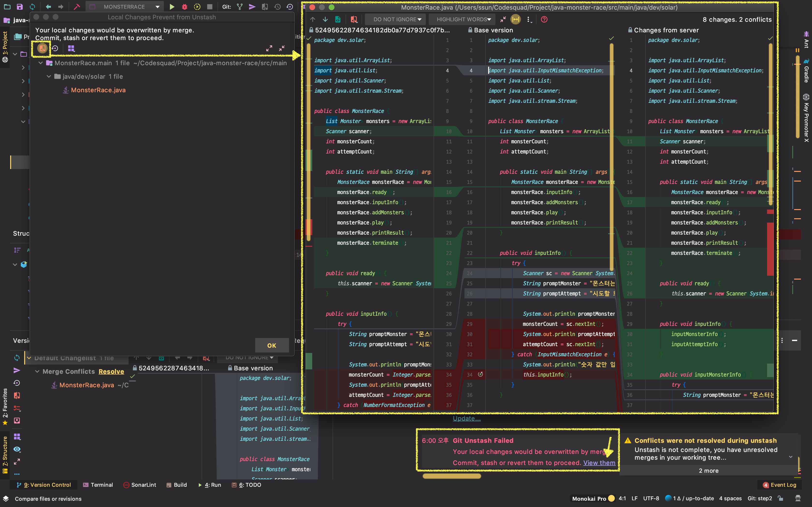Click the base version pane's yellow scrollbar
Image resolution: width=812 pixels, height=507 pixels.
pyautogui.click(x=611, y=158)
